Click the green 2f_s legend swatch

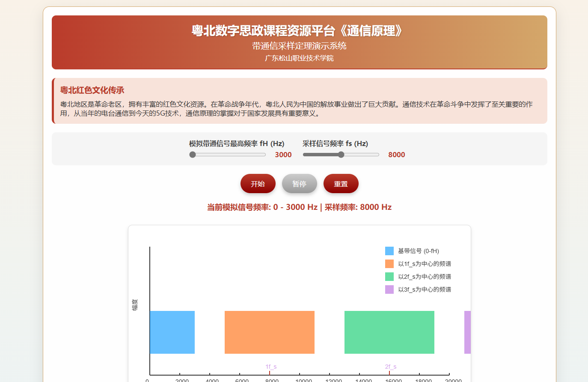(x=389, y=277)
